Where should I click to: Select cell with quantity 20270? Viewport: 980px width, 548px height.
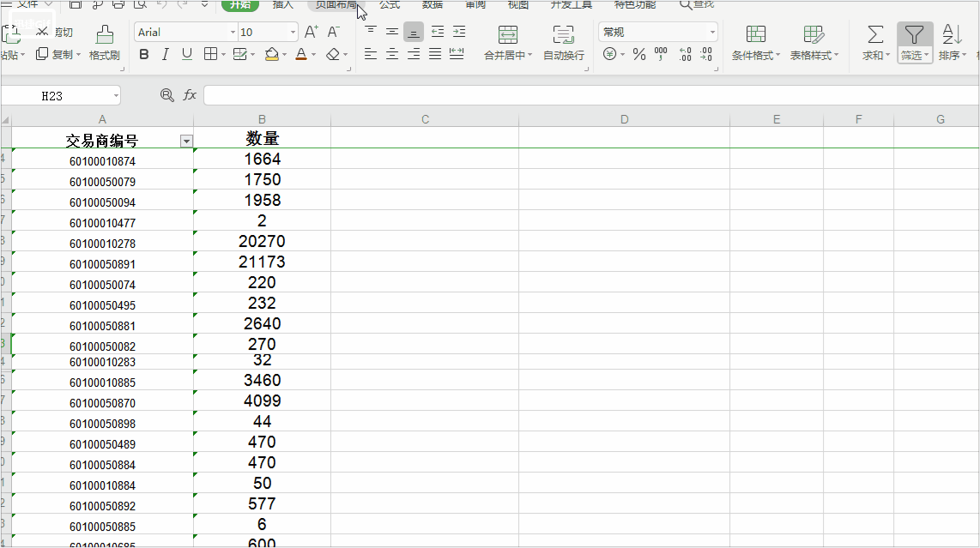[262, 241]
